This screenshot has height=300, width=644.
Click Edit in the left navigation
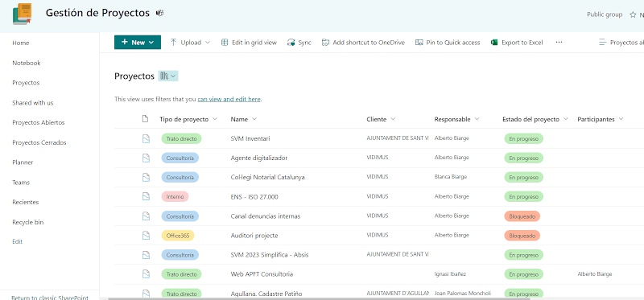click(x=17, y=241)
